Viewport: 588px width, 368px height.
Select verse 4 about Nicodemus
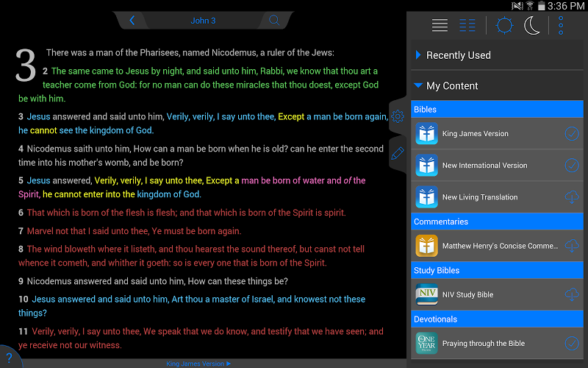pyautogui.click(x=201, y=155)
